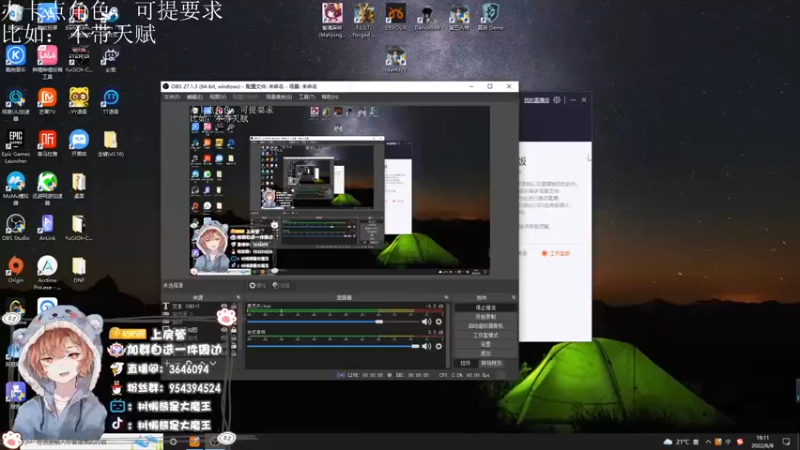
Task: Open the View menu in OBS
Action: tap(218, 97)
